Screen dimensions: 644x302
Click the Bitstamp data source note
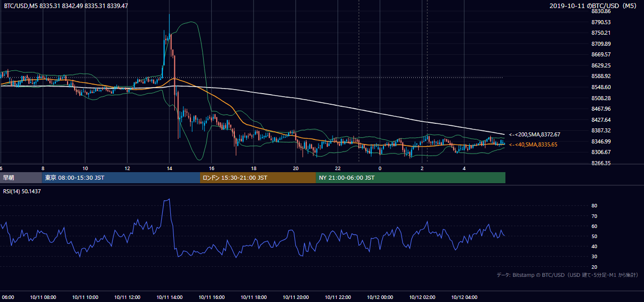567,275
